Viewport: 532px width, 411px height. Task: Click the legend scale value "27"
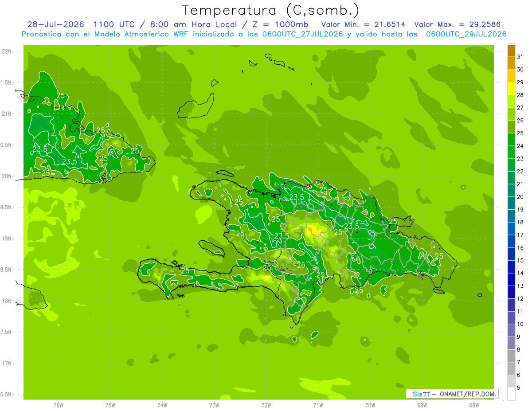pos(520,108)
